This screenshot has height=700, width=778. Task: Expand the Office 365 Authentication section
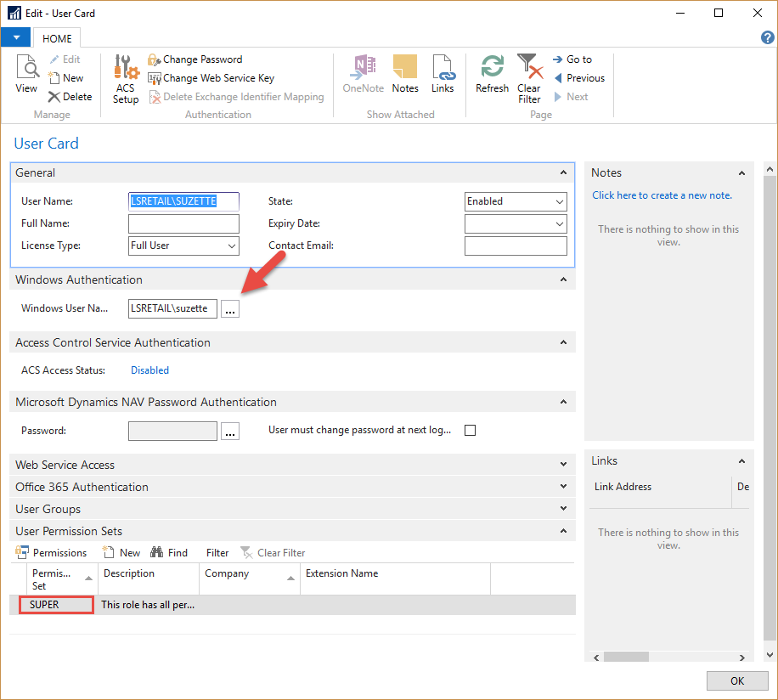coord(563,487)
